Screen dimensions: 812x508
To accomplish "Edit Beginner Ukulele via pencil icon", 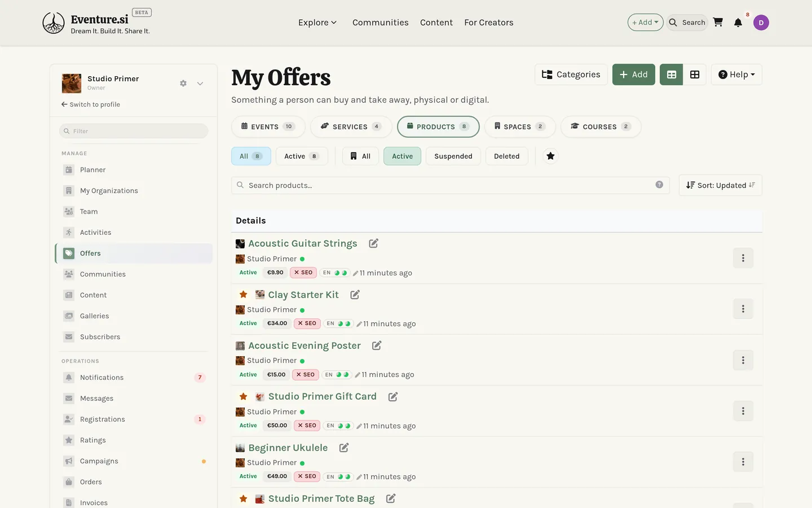I will click(x=344, y=448).
